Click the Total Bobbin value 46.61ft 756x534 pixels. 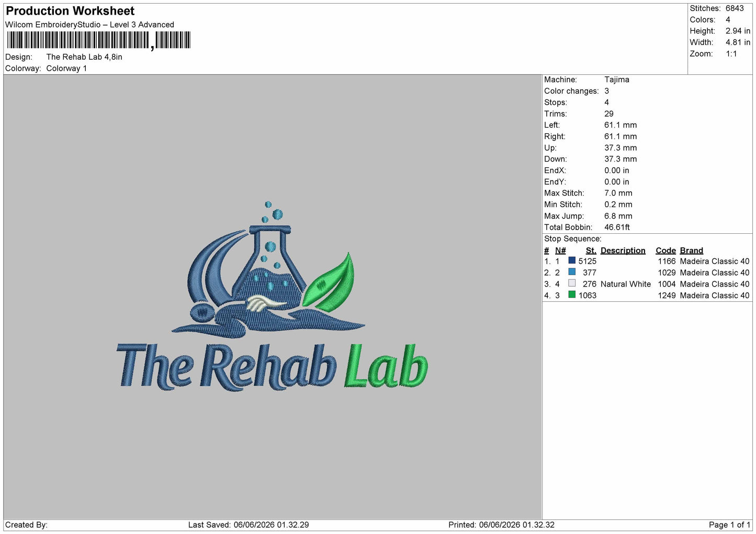point(617,228)
